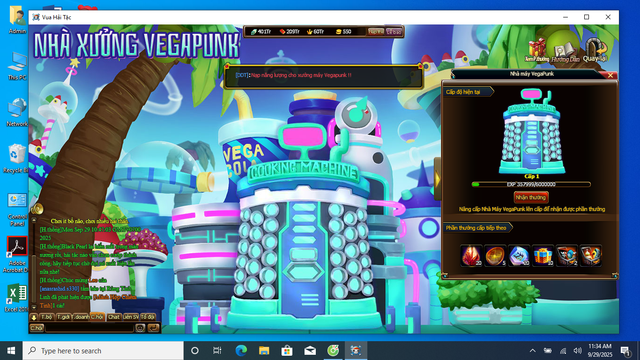Open the Admin desktop folder
The width and height of the screenshot is (640, 360).
(17, 20)
